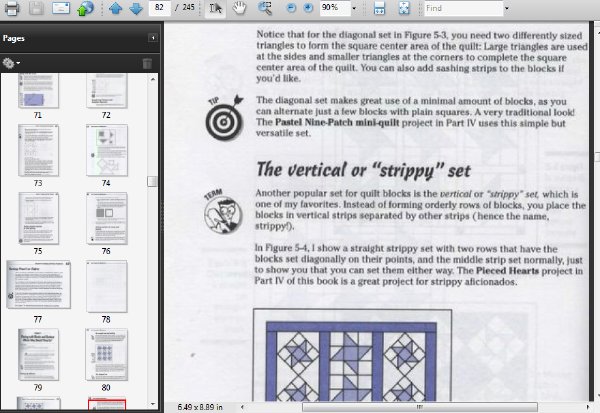
Task: Open page 72 thumbnail
Action: pyautogui.click(x=107, y=91)
